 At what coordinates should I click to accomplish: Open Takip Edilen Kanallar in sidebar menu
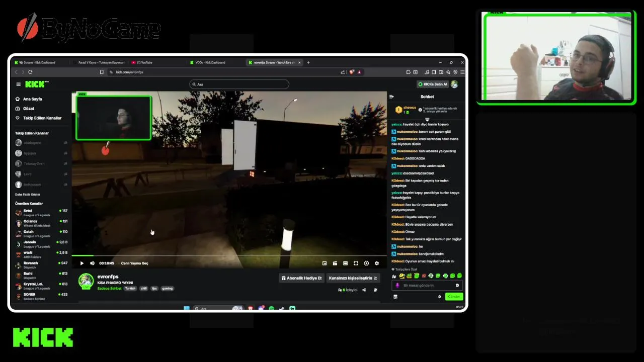38,118
